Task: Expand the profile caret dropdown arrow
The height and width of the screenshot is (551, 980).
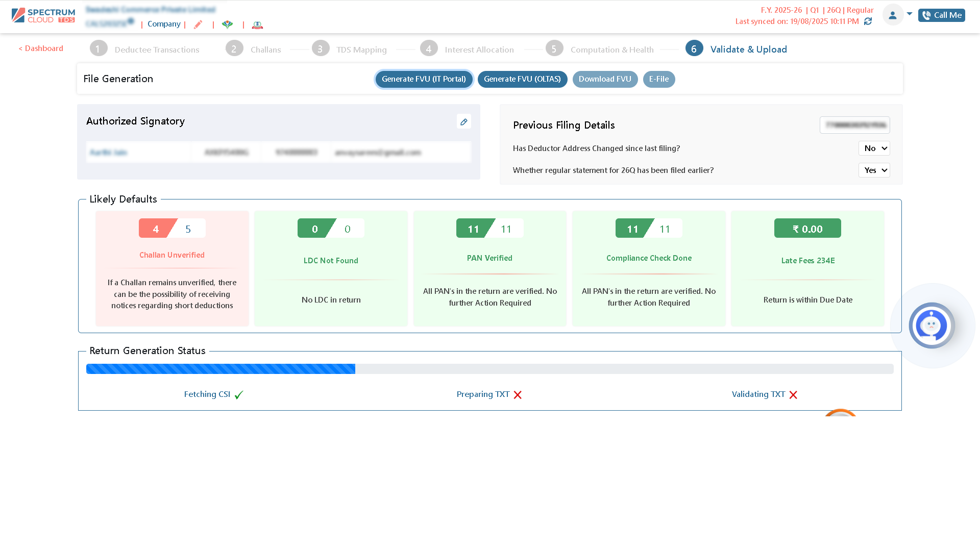Action: click(910, 14)
